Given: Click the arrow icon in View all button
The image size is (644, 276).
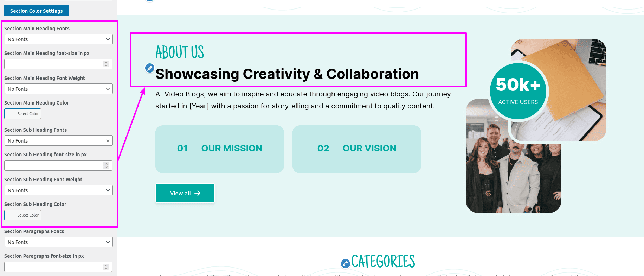Looking at the screenshot, I should click(x=198, y=193).
